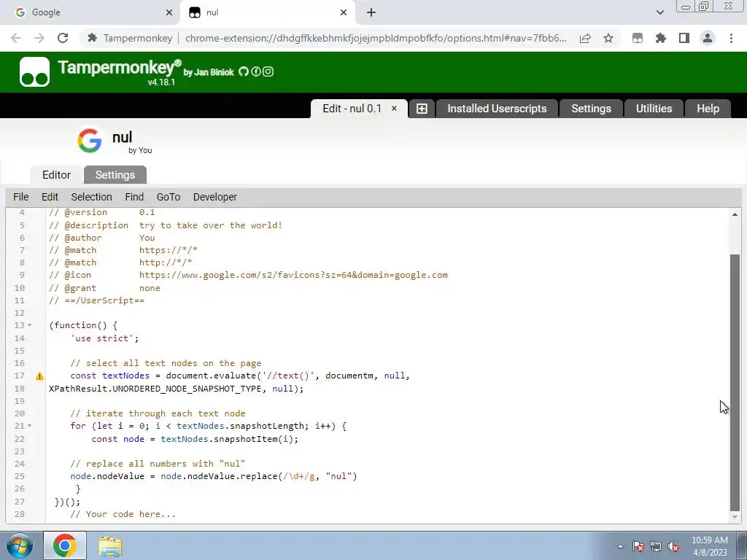Image resolution: width=747 pixels, height=560 pixels.
Task: Collapse code fold arrow at line 21
Action: tap(29, 426)
